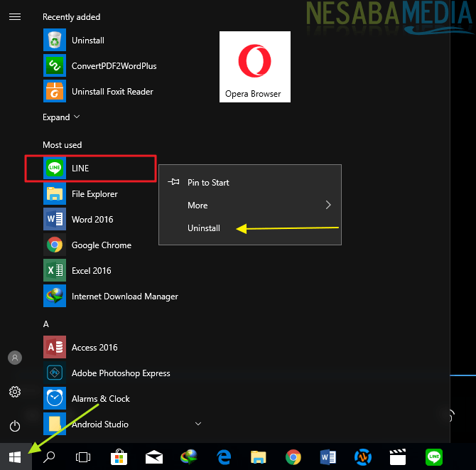Viewport: 476px width, 470px height.
Task: Click the Adobe Photoshop Express label
Action: [121, 373]
